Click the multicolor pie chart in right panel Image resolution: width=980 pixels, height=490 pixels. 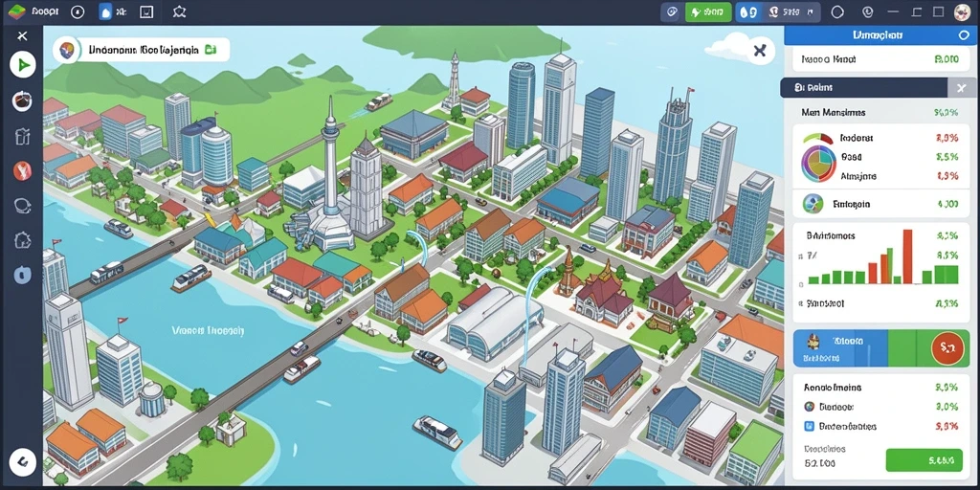[818, 162]
